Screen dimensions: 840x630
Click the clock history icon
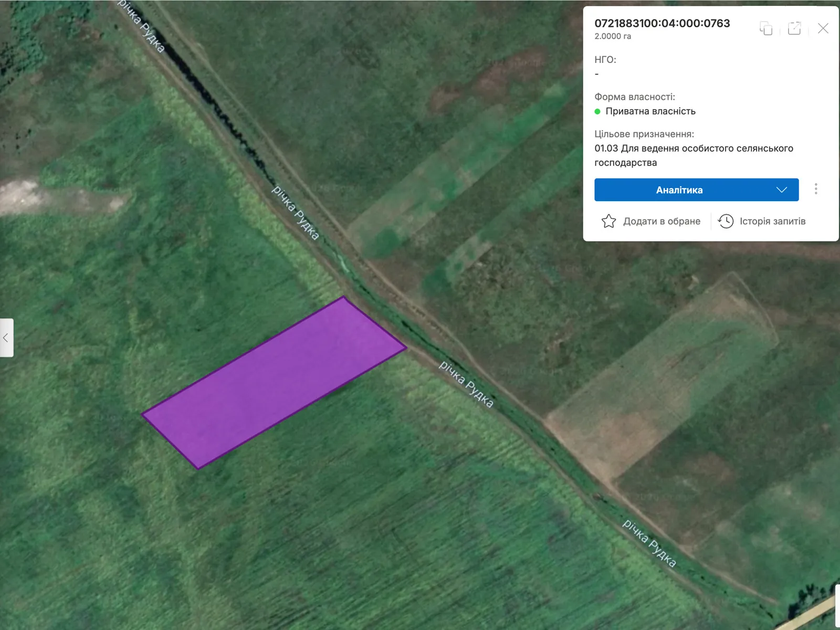coord(726,221)
